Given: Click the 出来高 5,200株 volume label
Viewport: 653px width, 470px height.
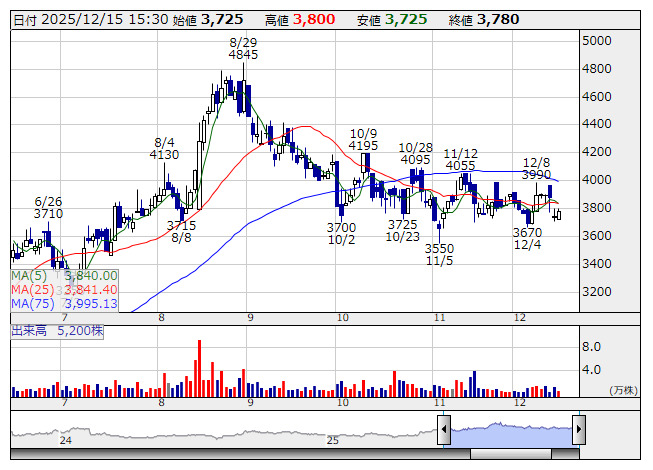Looking at the screenshot, I should pyautogui.click(x=57, y=331).
